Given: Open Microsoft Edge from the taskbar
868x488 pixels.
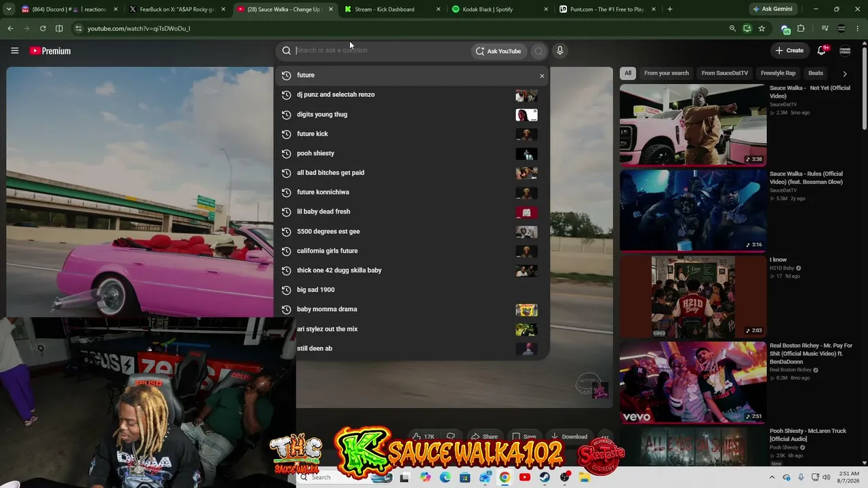Looking at the screenshot, I should [x=445, y=477].
